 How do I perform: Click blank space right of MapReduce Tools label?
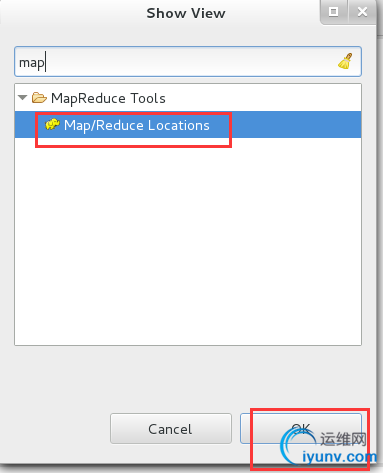tap(263, 98)
